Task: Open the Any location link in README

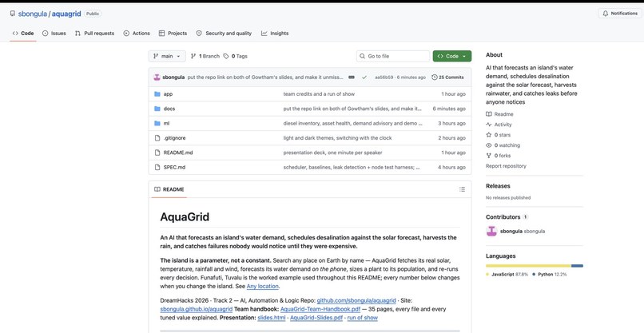Action: [x=262, y=286]
